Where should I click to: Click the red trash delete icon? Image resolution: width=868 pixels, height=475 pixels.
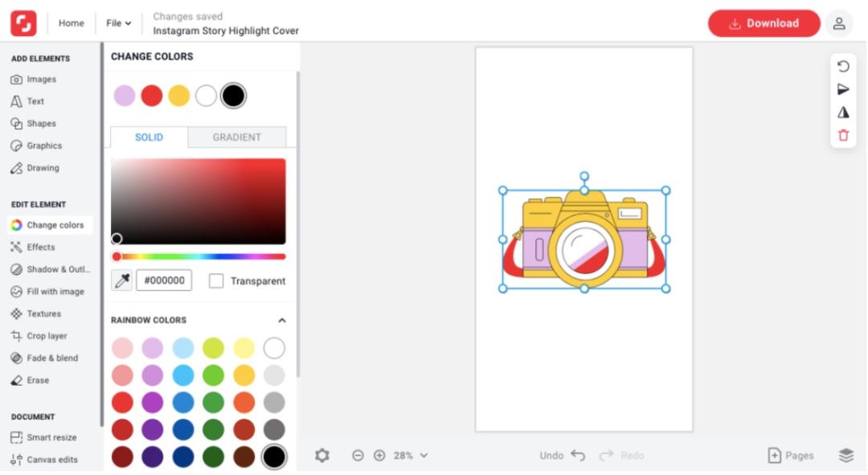pos(843,135)
